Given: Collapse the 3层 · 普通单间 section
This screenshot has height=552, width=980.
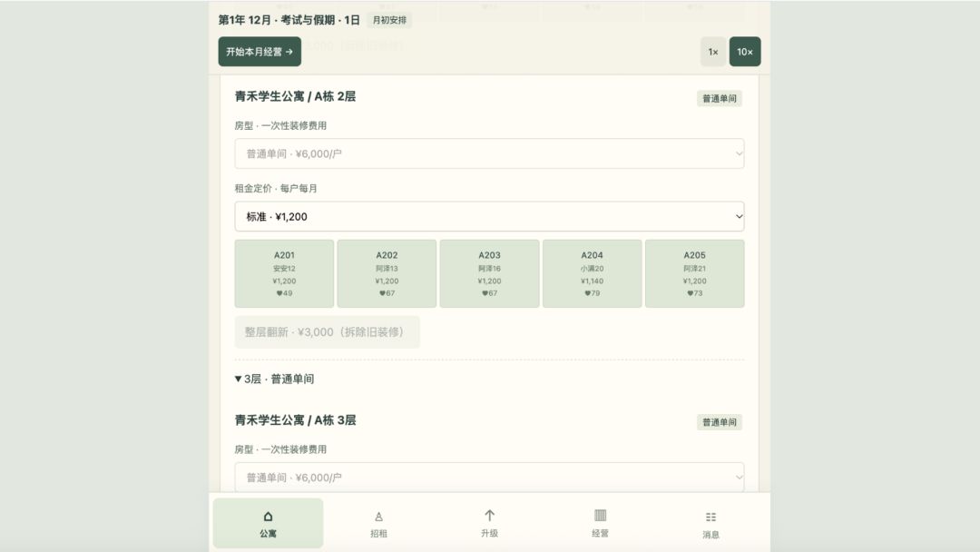Looking at the screenshot, I should 274,379.
